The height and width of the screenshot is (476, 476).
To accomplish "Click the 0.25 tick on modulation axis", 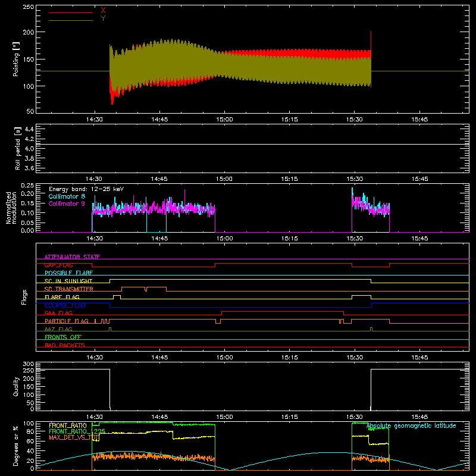I will (x=27, y=186).
